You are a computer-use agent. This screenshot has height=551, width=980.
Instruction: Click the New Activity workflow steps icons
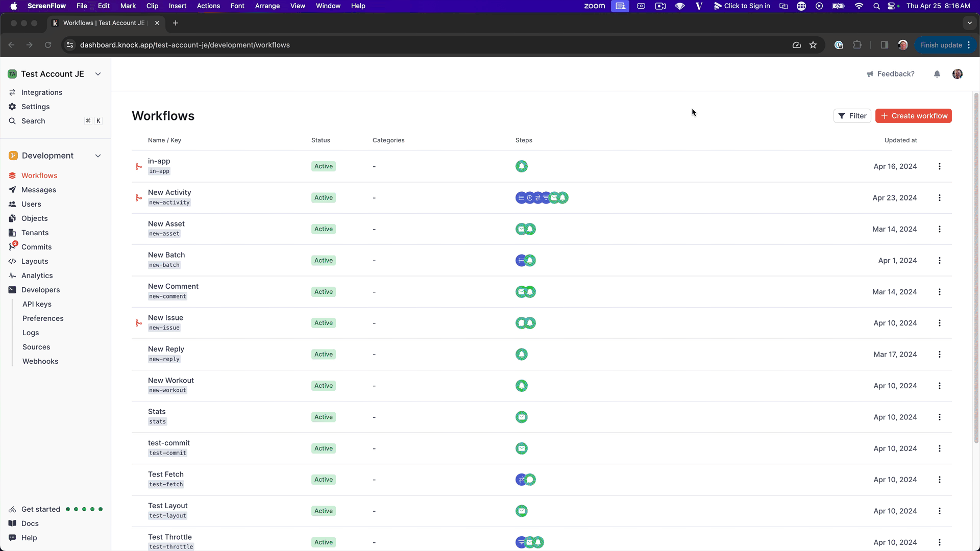pyautogui.click(x=542, y=197)
